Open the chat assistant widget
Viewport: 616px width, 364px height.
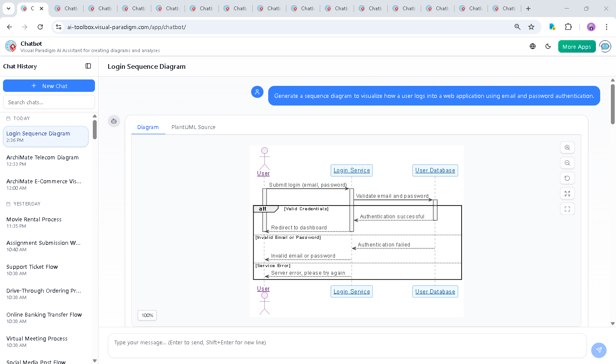[x=605, y=46]
